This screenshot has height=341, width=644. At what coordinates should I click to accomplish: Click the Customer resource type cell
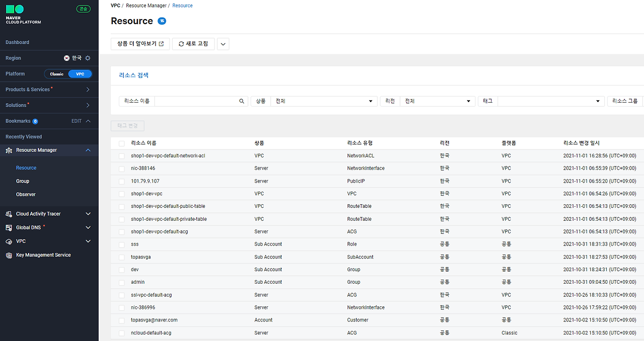pos(358,320)
